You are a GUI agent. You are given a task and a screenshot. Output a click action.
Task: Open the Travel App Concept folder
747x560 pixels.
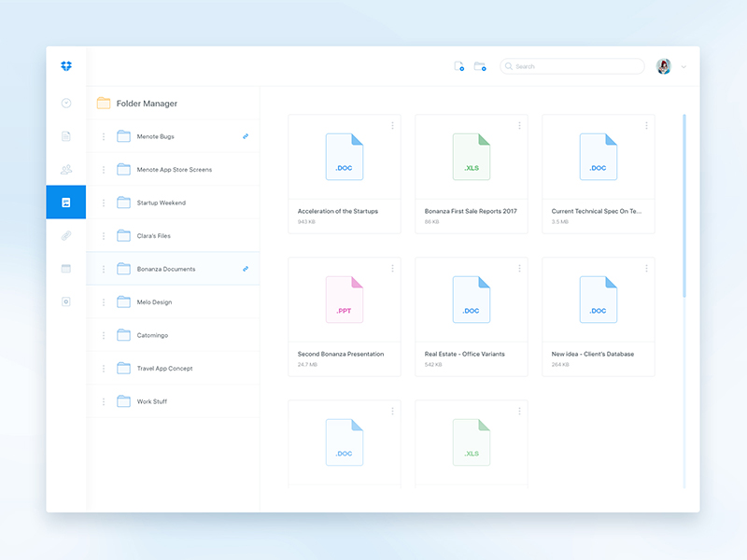click(164, 369)
